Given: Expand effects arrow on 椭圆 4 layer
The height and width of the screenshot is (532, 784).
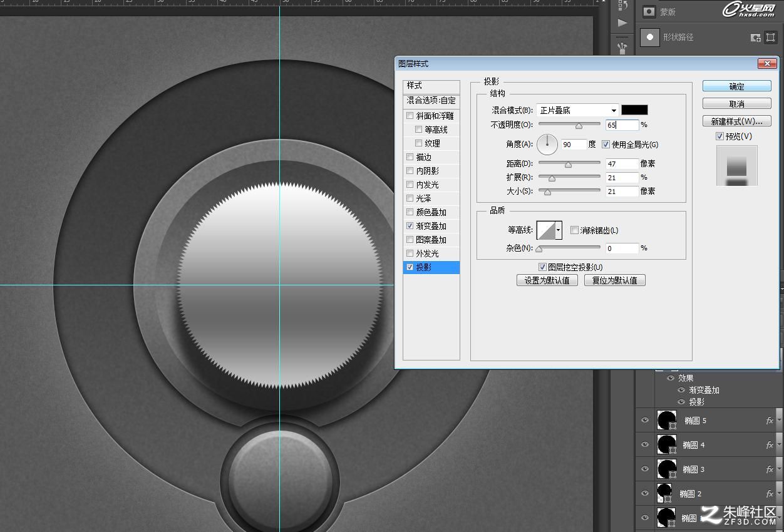Looking at the screenshot, I should 778,445.
